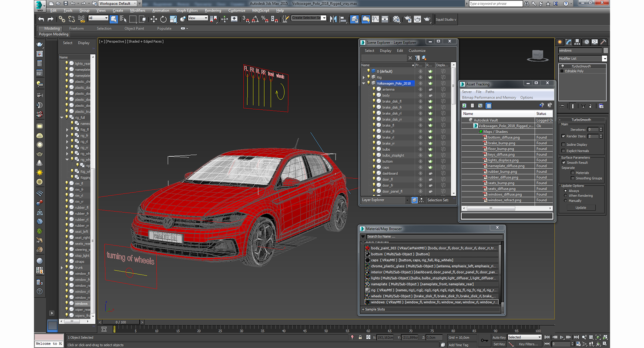Screen dimensions: 644x348
Task: Choose the Select and Rotate tool
Action: [x=163, y=19]
